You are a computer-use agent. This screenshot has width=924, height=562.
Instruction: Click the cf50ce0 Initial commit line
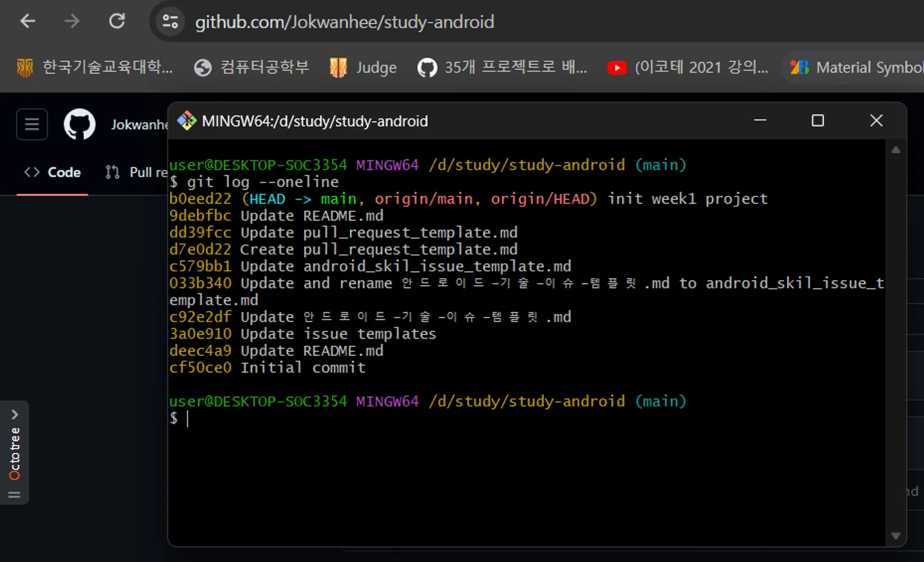[x=267, y=368]
